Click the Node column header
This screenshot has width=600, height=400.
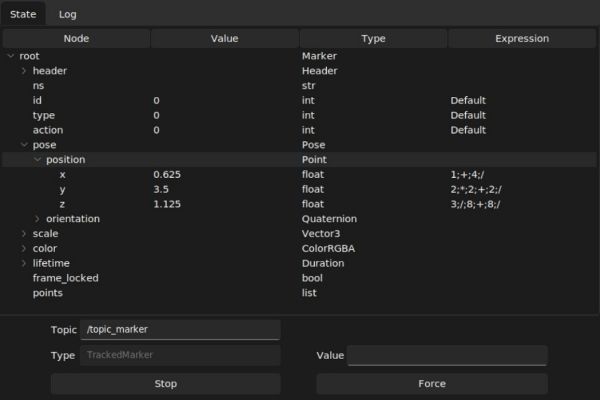click(76, 39)
